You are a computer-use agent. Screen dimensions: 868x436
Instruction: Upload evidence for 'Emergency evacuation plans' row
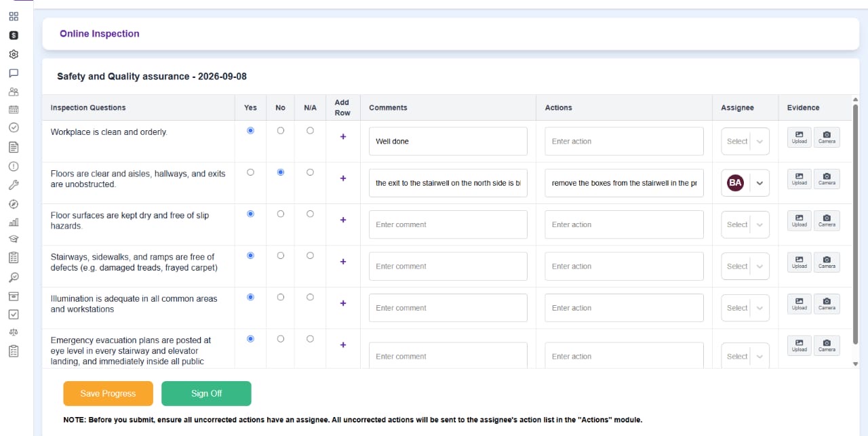tap(800, 345)
